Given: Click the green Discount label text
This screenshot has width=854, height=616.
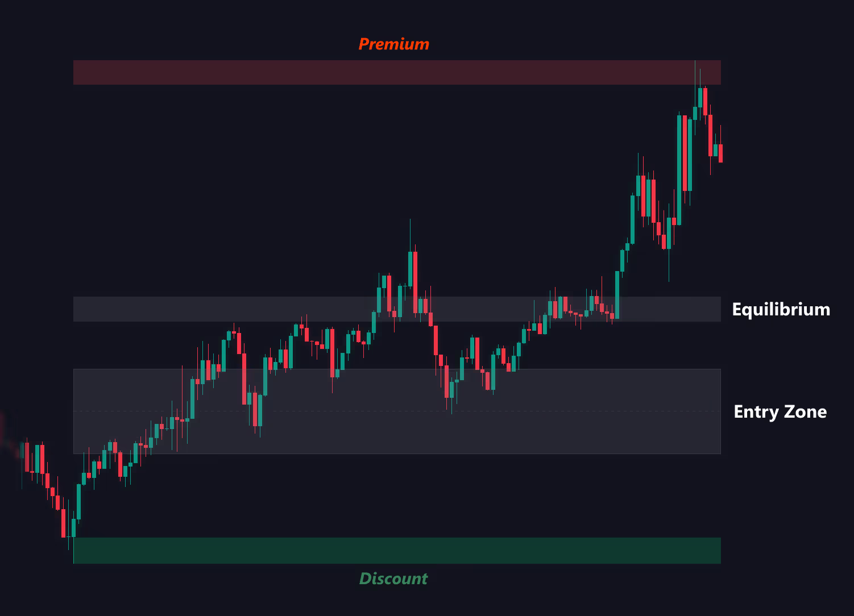Looking at the screenshot, I should 393,578.
